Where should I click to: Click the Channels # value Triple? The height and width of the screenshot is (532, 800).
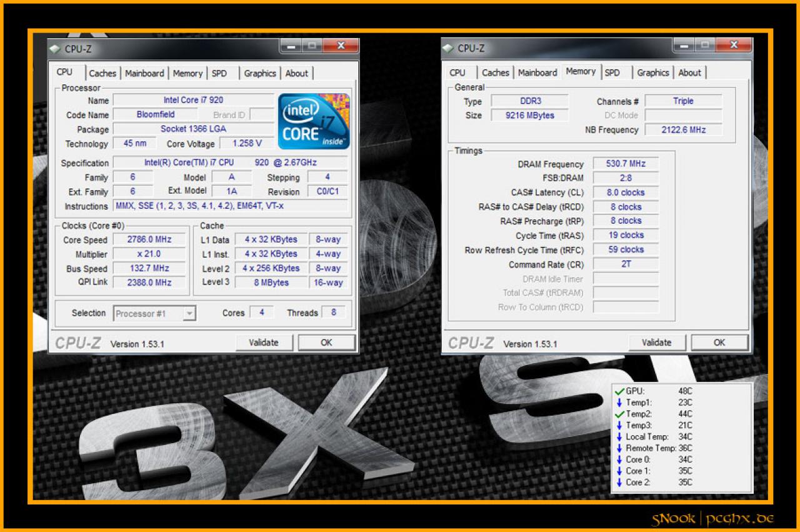coord(683,101)
